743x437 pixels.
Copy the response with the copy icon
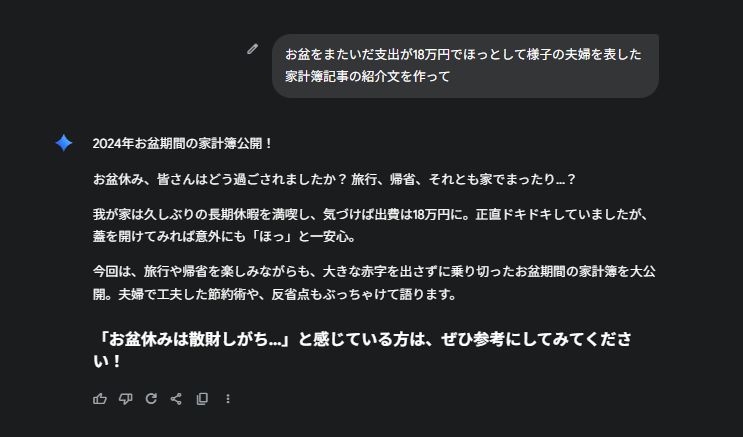click(x=202, y=398)
